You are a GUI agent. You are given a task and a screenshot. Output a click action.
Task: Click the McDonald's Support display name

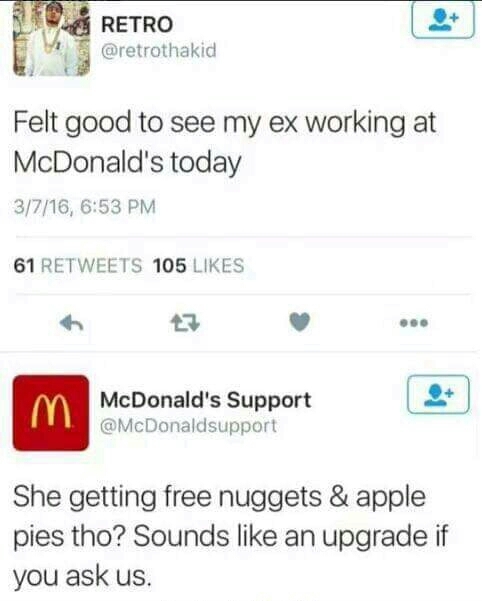(x=205, y=400)
